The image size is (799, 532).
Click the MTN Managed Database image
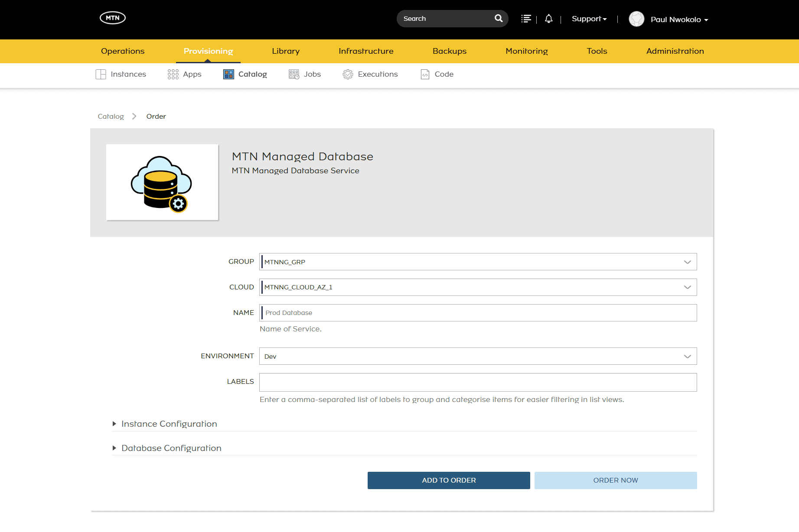(162, 182)
